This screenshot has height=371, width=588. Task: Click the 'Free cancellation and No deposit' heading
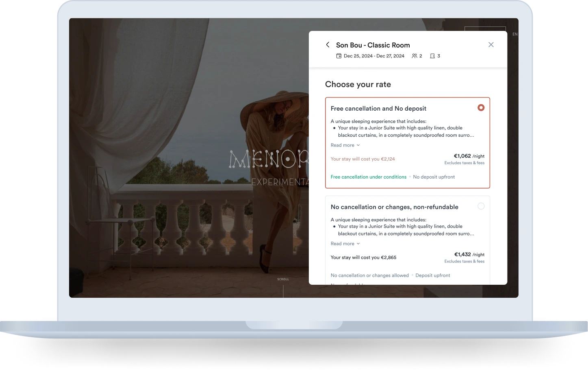[x=378, y=109]
